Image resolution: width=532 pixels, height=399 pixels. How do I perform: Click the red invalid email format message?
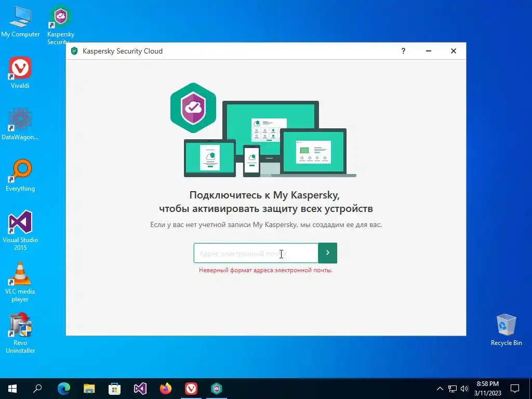tap(265, 270)
